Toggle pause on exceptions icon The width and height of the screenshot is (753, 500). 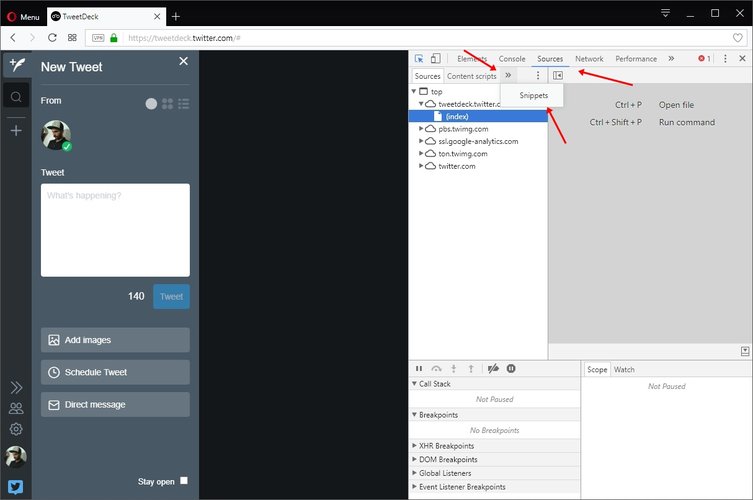pos(511,368)
